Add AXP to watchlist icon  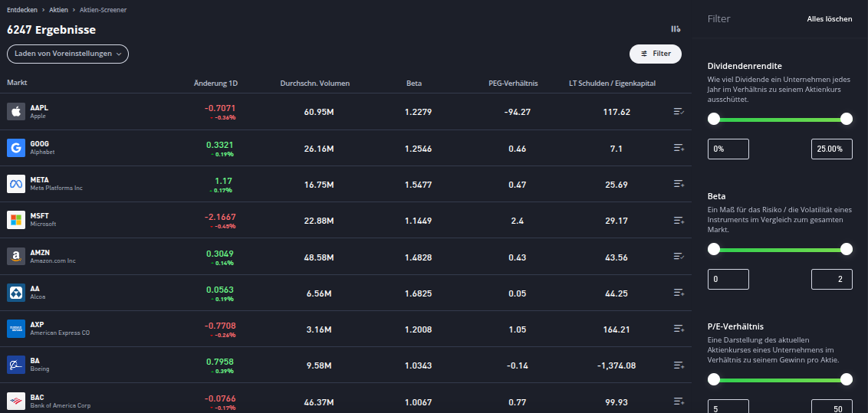coord(679,329)
